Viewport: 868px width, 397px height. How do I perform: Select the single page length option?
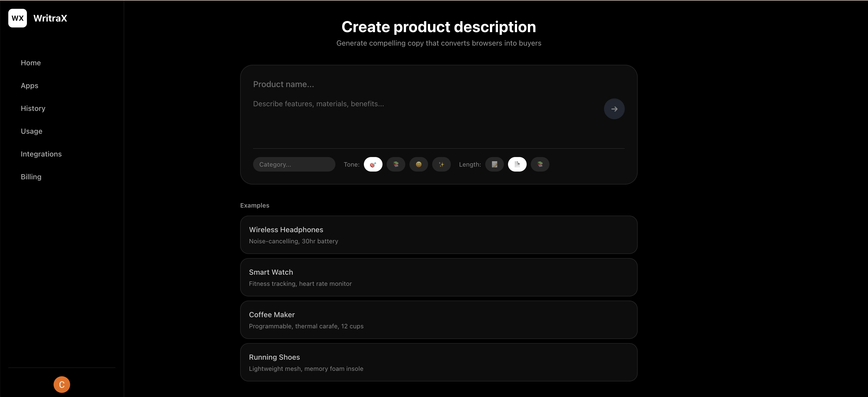[x=517, y=164]
